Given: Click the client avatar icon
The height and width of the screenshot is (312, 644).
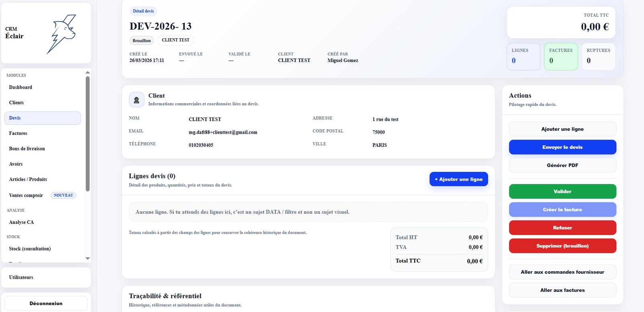Looking at the screenshot, I should [x=136, y=100].
